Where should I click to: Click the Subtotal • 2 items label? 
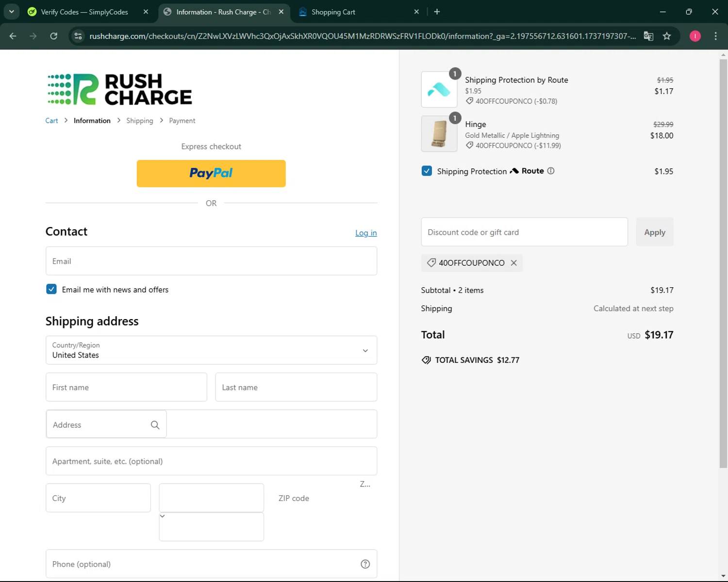point(452,290)
